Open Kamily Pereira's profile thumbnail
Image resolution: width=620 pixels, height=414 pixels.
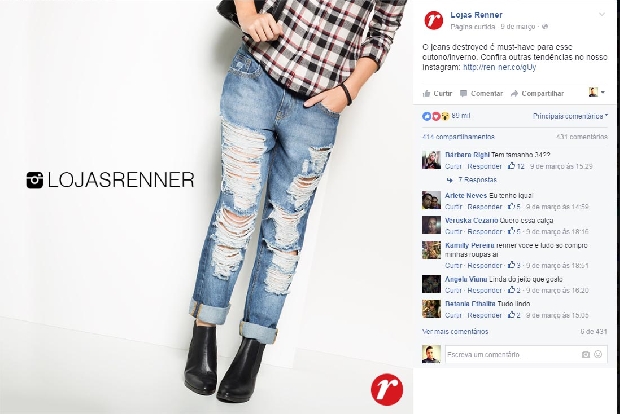pyautogui.click(x=431, y=250)
